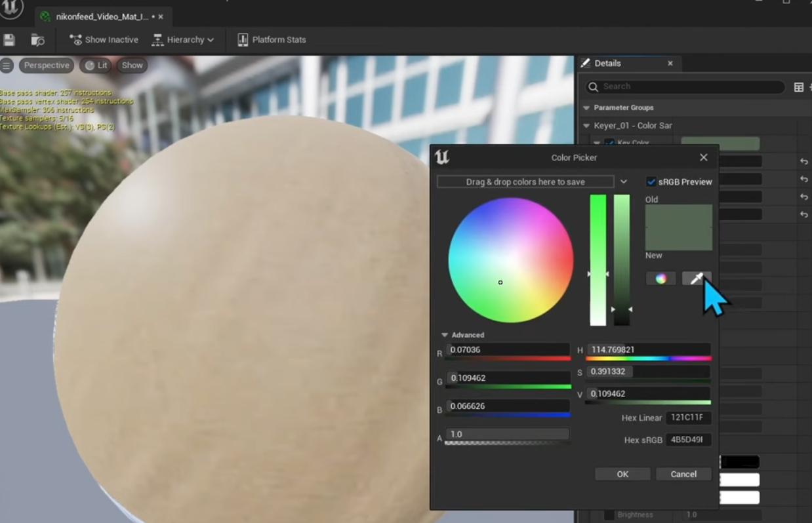812x523 pixels.
Task: Toggle the Show Inactive option
Action: click(x=104, y=40)
